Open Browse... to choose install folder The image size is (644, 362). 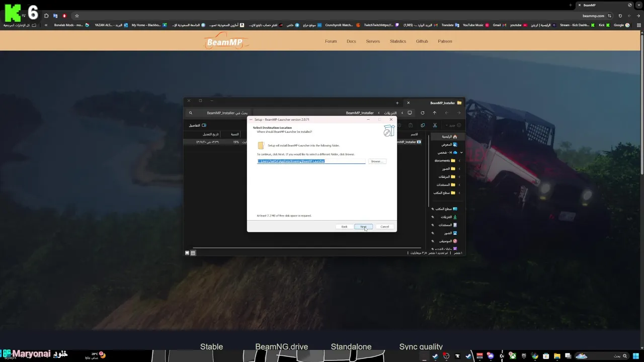[377, 161]
